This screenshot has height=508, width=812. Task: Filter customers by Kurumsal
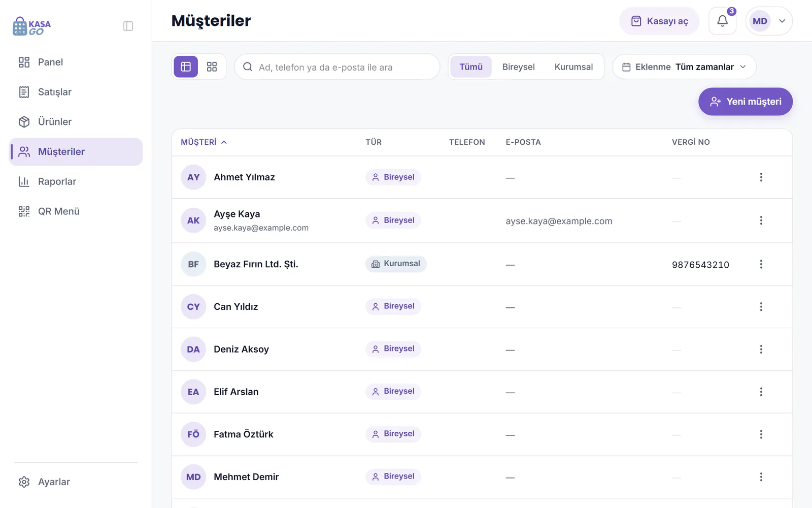(x=573, y=67)
